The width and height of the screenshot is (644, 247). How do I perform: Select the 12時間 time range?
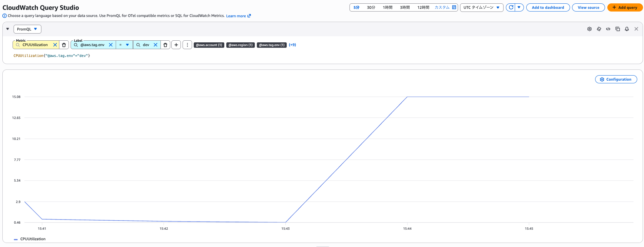[423, 7]
